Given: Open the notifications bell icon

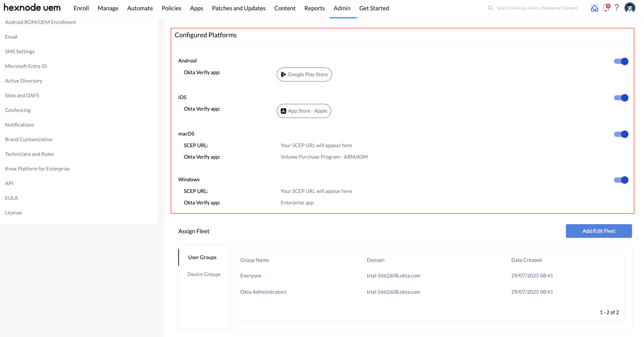Looking at the screenshot, I should pos(606,8).
